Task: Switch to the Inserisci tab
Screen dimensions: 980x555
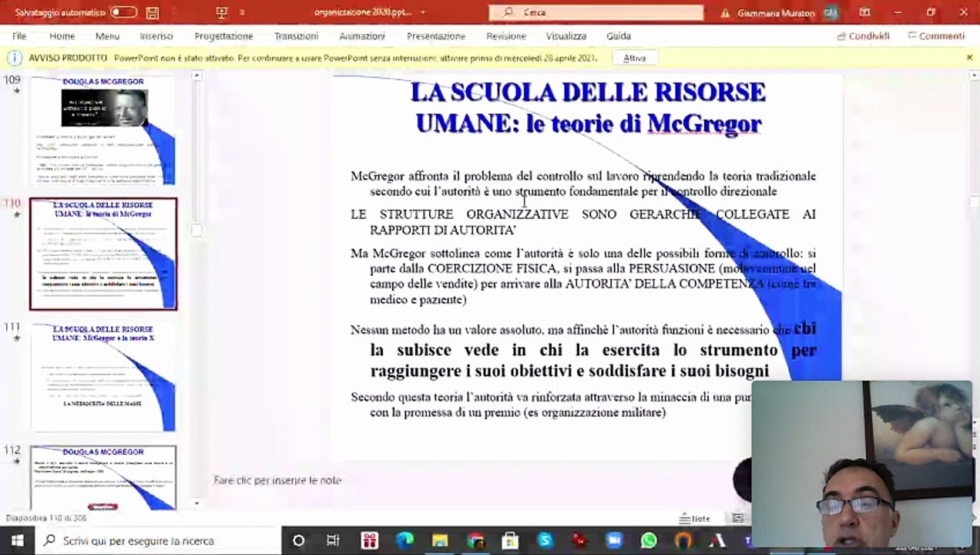Action: pos(156,36)
